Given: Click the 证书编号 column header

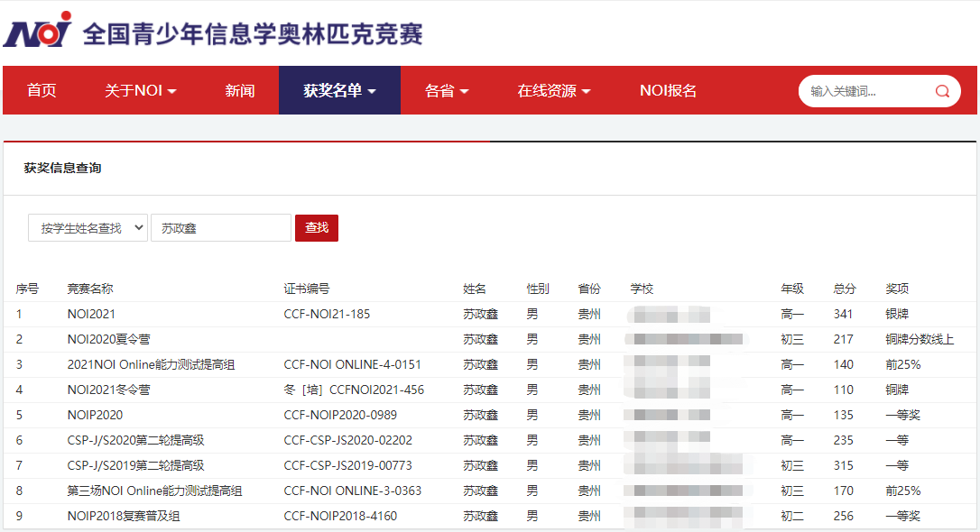Looking at the screenshot, I should 306,289.
